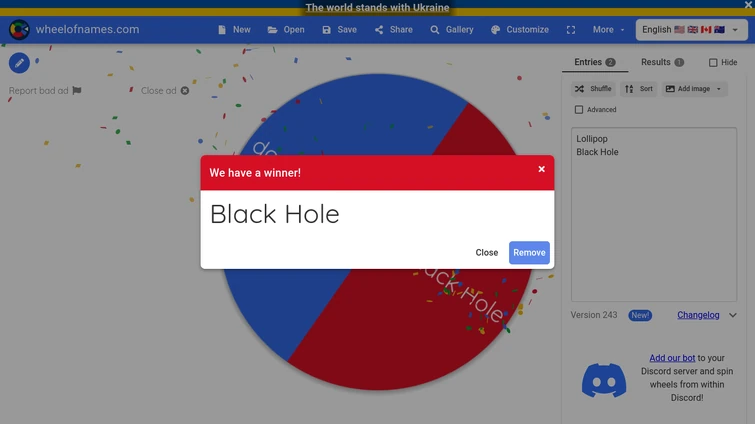Click the blue pencil edit icon
755x424 pixels.
[19, 63]
